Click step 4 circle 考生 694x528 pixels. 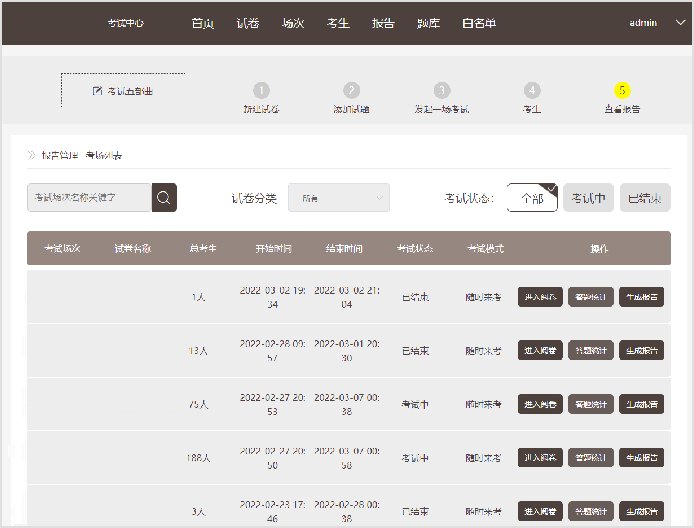click(x=532, y=90)
